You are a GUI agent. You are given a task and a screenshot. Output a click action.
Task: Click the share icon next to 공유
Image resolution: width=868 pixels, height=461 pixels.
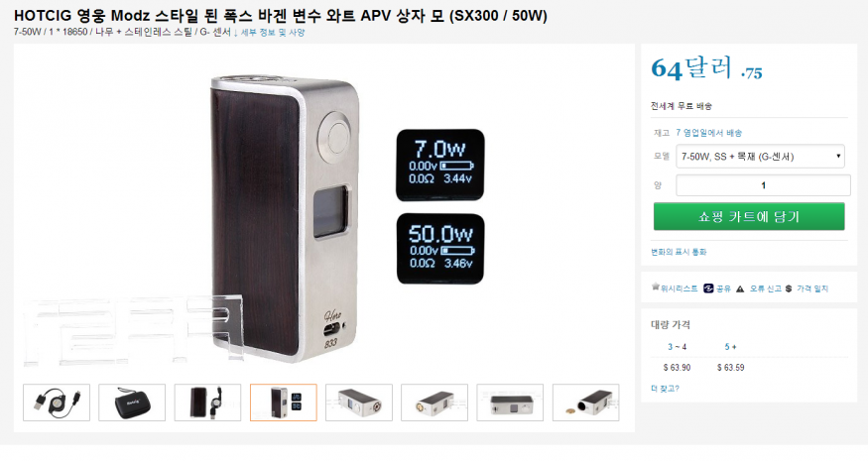[x=708, y=288]
